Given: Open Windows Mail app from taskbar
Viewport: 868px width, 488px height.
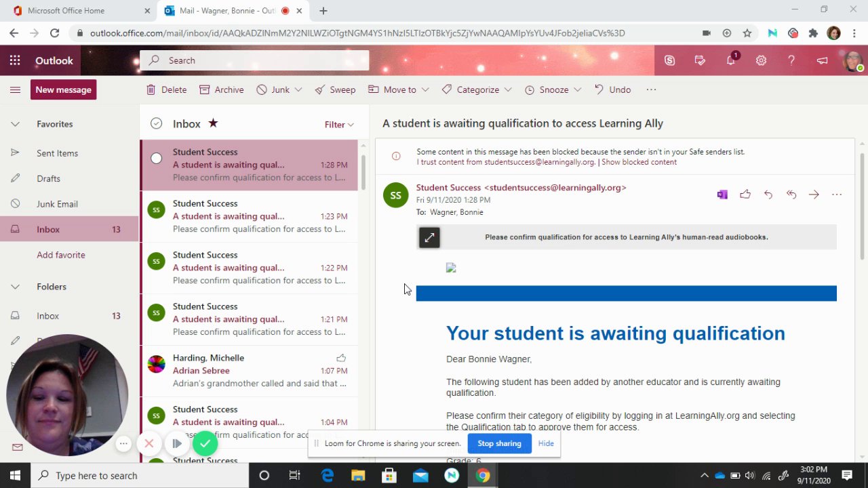Looking at the screenshot, I should coord(420,475).
